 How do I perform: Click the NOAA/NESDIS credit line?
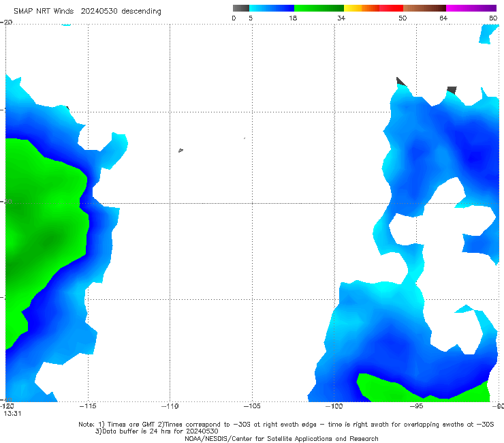tap(281, 438)
